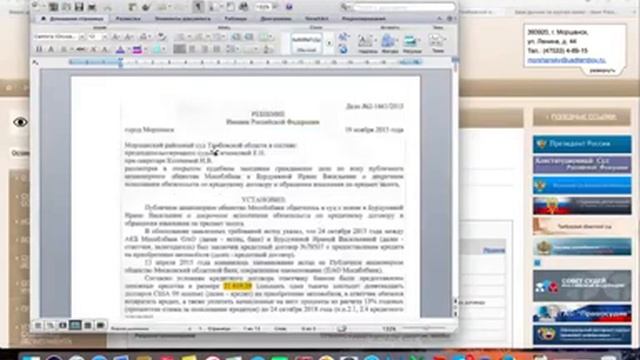Open the Home (Главная) ribbon tab
Screen dimensions: 640x360
point(72,18)
